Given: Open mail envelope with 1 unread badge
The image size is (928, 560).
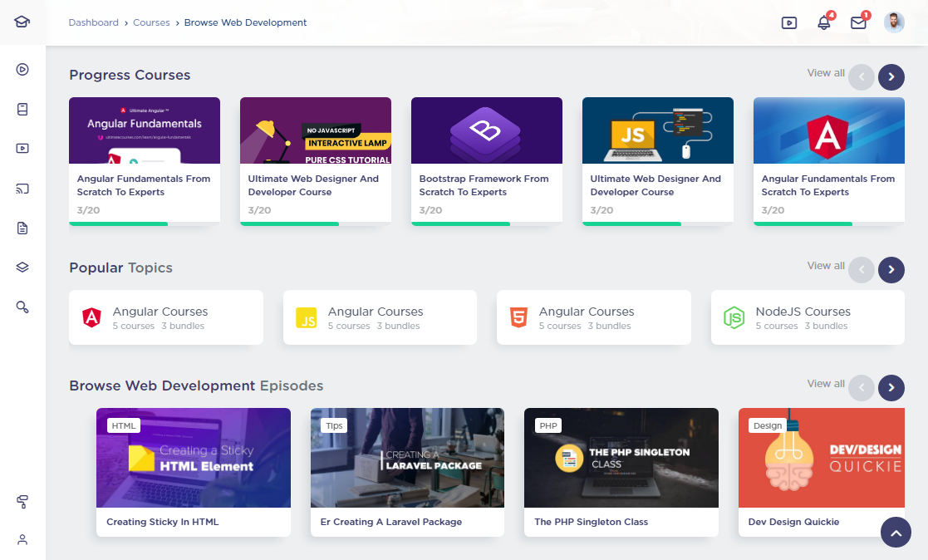Looking at the screenshot, I should [x=858, y=23].
